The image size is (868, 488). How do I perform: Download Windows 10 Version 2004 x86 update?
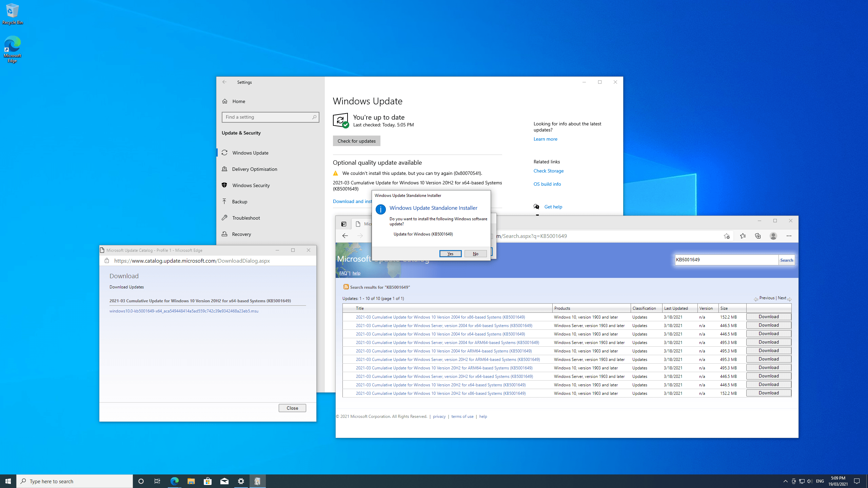(x=769, y=317)
